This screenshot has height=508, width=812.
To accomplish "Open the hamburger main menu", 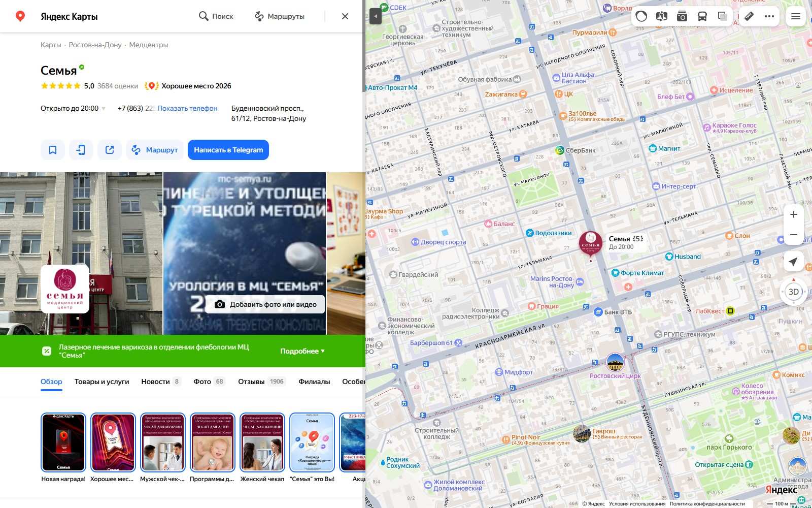I will tap(796, 16).
